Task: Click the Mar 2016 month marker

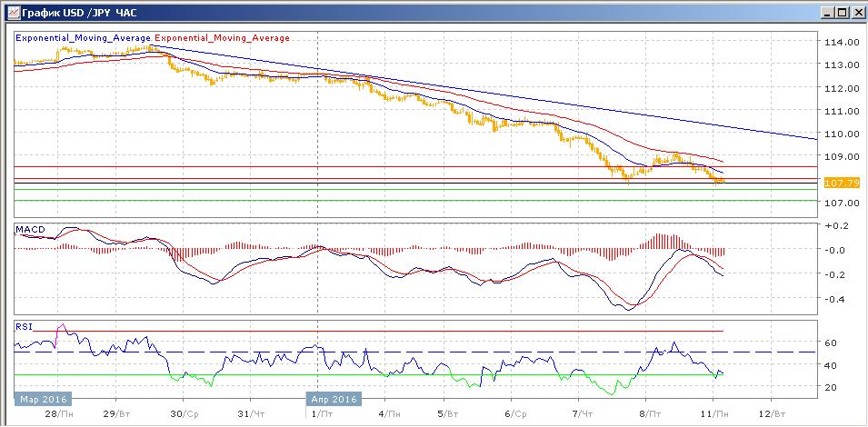Action: pos(42,398)
